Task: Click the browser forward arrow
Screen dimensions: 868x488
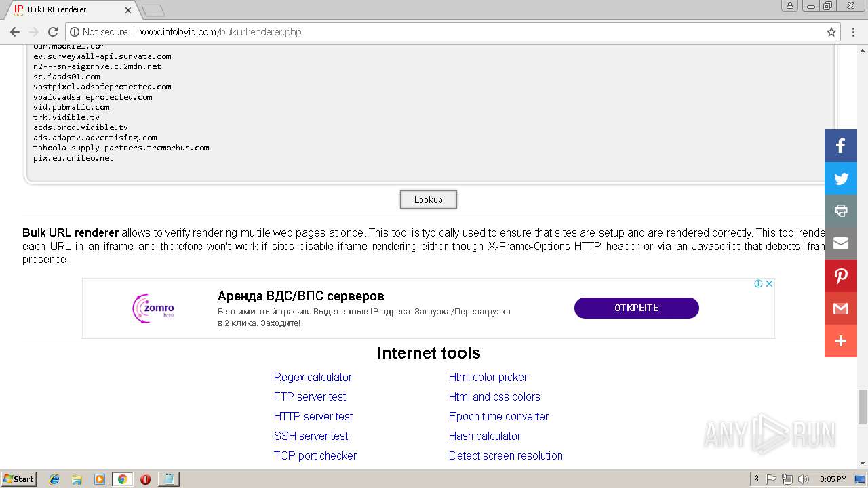Action: (33, 32)
